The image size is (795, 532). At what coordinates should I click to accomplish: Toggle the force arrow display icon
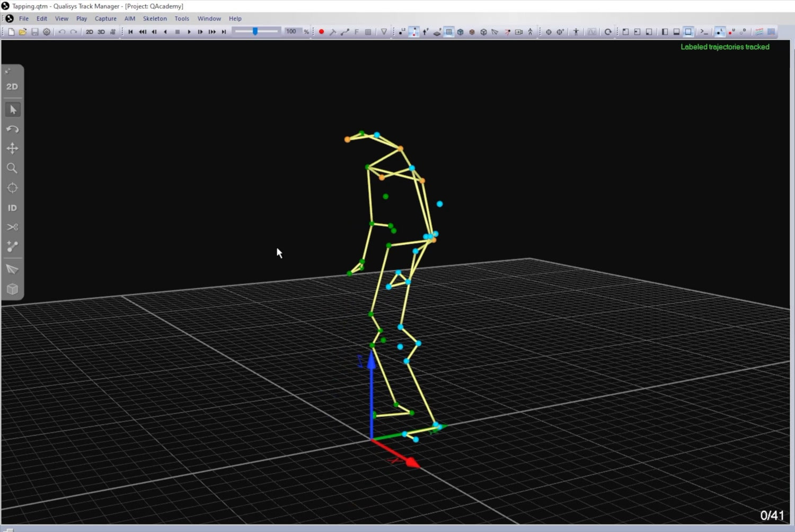426,32
